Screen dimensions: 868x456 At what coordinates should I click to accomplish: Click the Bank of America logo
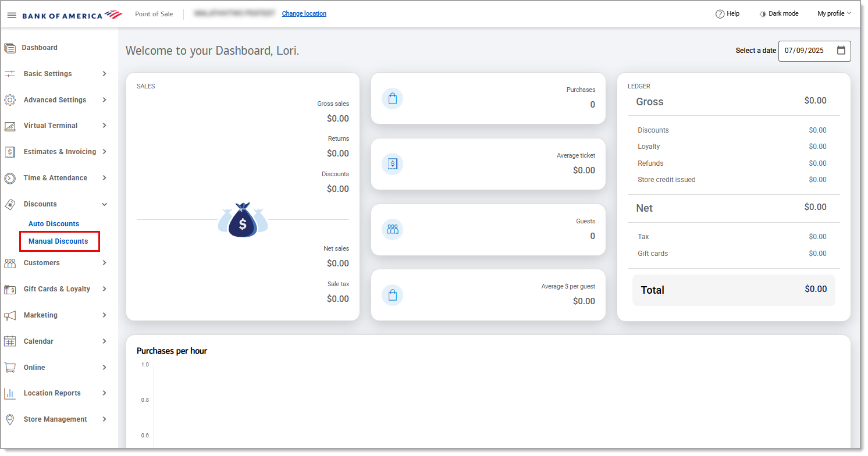point(72,15)
